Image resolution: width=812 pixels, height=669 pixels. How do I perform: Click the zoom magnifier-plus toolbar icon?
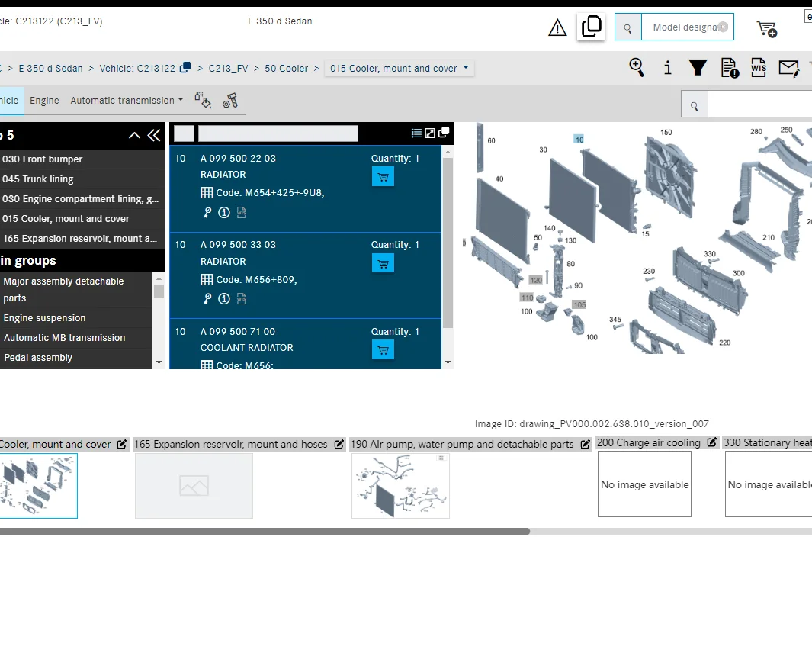[x=637, y=67]
